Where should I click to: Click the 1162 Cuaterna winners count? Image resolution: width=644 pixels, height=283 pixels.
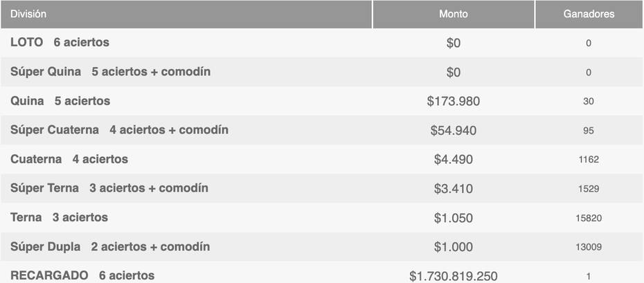[589, 160]
